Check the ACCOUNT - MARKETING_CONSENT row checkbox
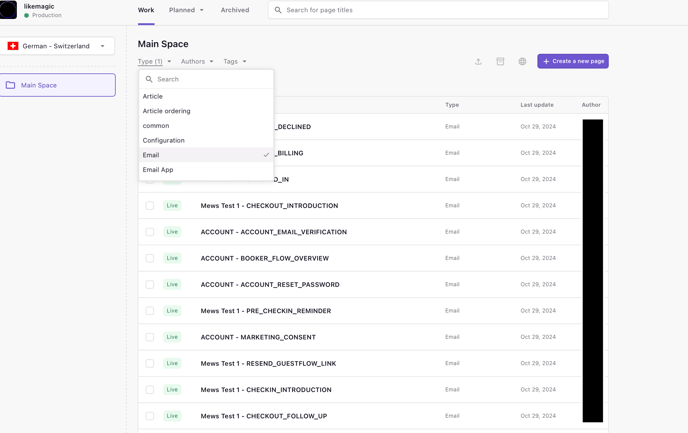 pyautogui.click(x=150, y=337)
